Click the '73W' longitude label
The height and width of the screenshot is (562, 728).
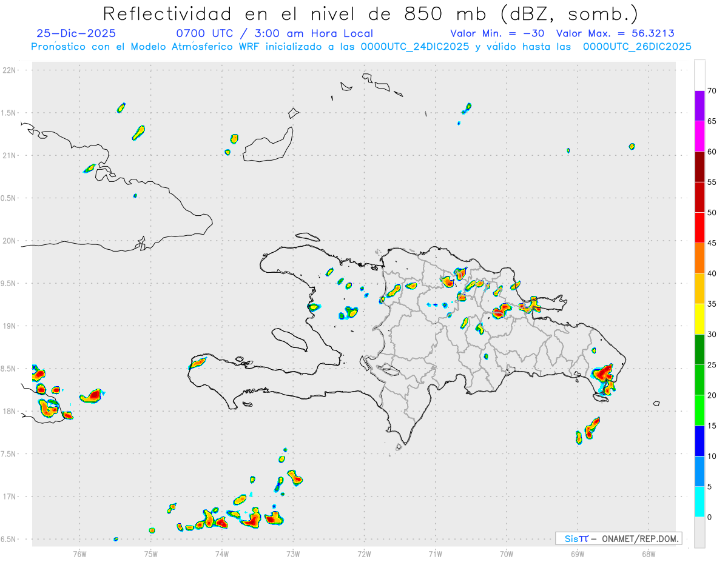(x=293, y=554)
